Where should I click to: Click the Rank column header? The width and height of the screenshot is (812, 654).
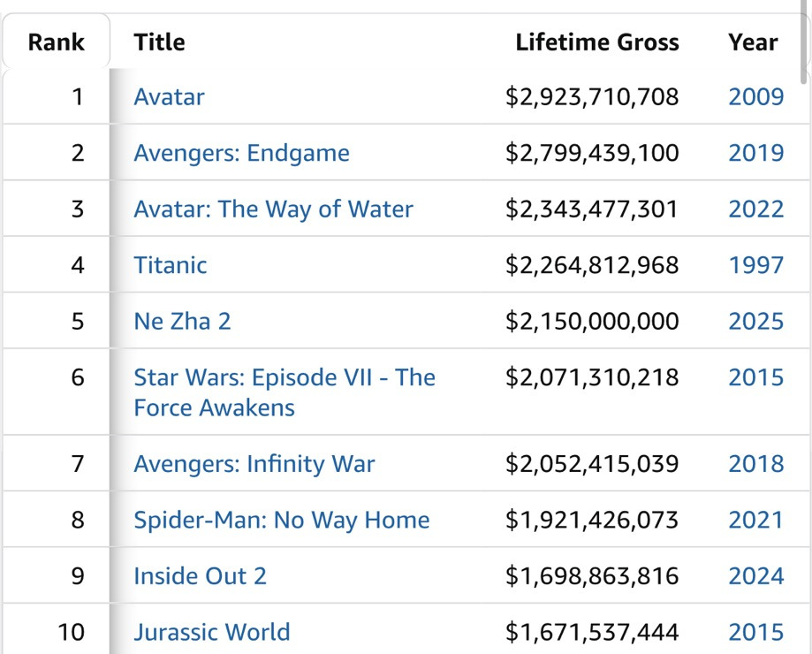pos(57,42)
